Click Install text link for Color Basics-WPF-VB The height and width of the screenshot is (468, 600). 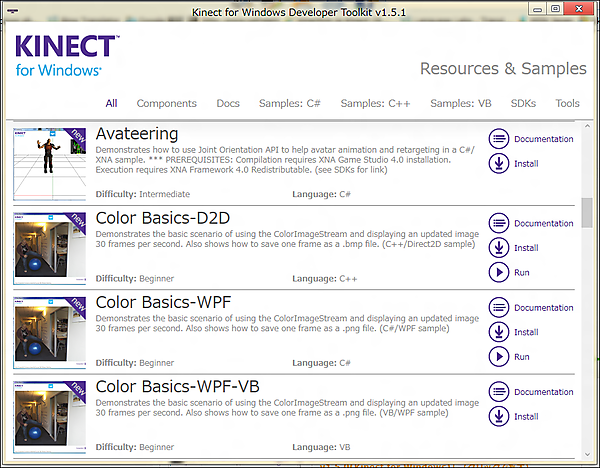(526, 416)
